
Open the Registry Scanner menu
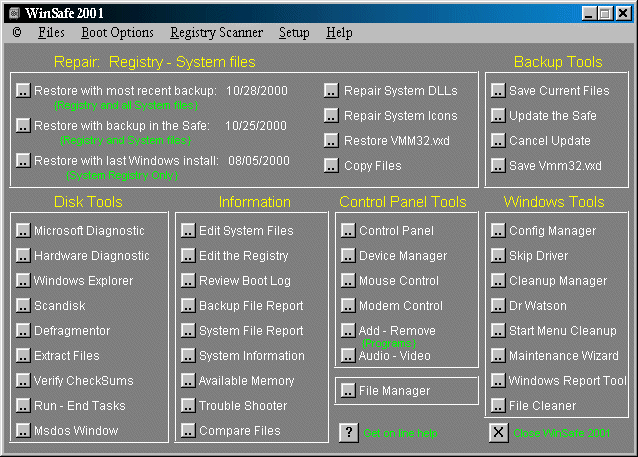(x=216, y=33)
